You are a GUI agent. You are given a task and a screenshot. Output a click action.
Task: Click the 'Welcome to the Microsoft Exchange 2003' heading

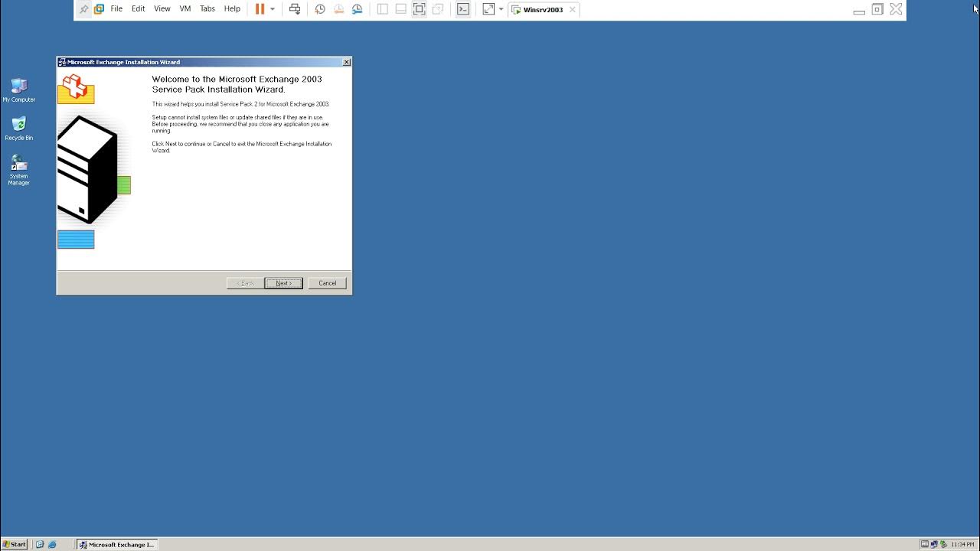click(237, 84)
